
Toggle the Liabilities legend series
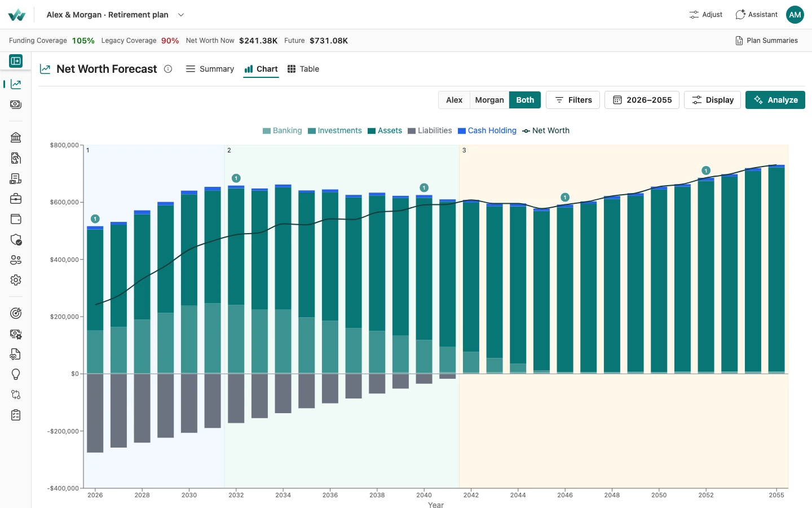click(430, 130)
